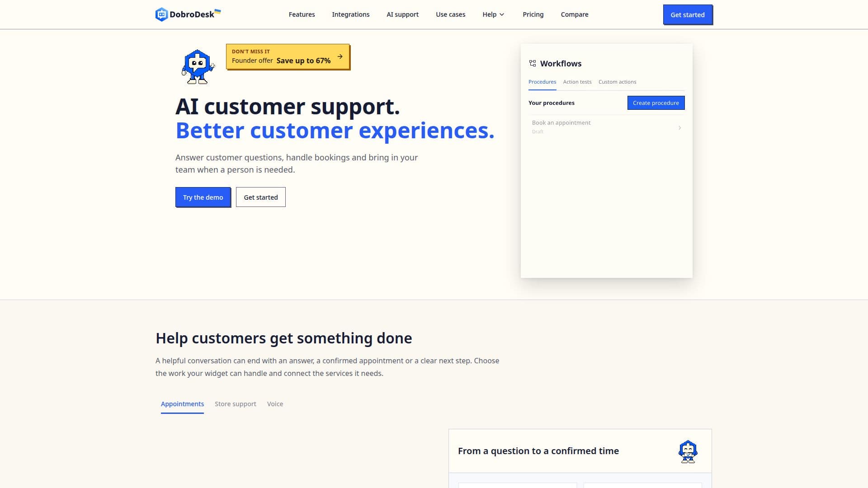This screenshot has height=488, width=868.
Task: Click the DobroDesk brand name text
Action: 192,14
